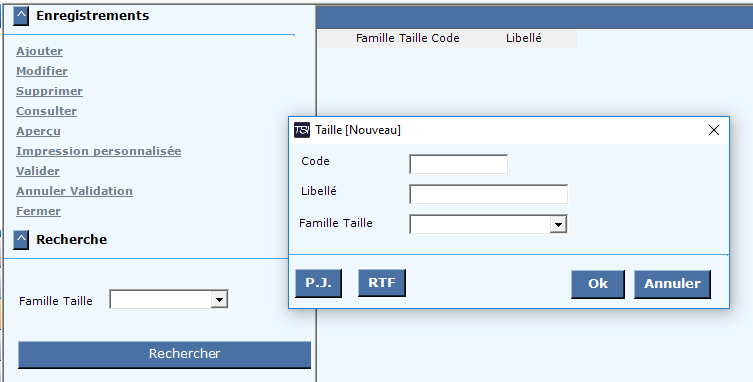Click the TSI icon in dialog title
Image resolution: width=753 pixels, height=382 pixels.
[302, 130]
